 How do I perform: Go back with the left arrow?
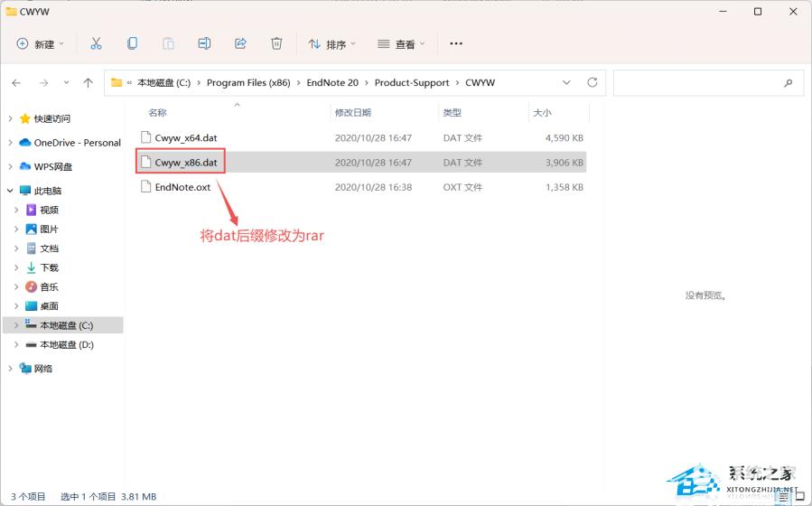(16, 83)
